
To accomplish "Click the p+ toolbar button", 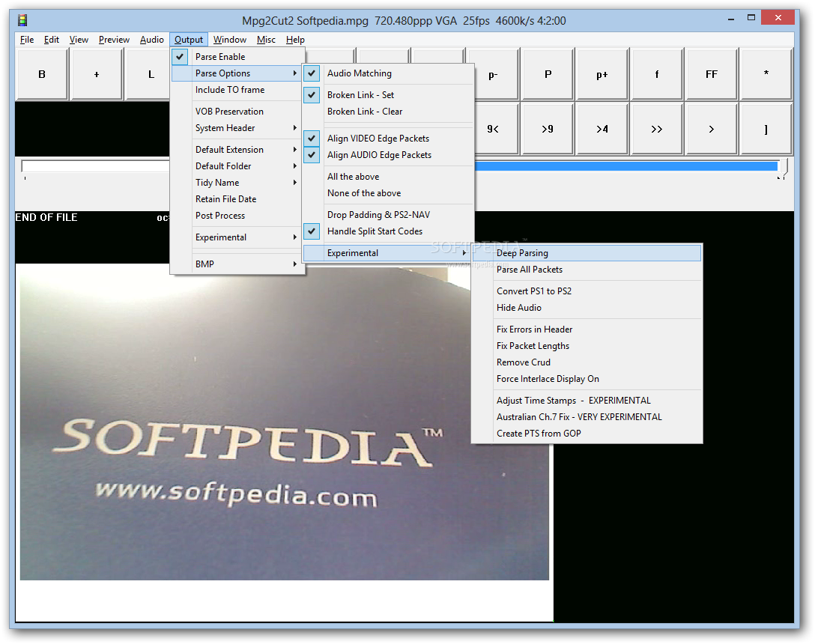I will coord(602,74).
